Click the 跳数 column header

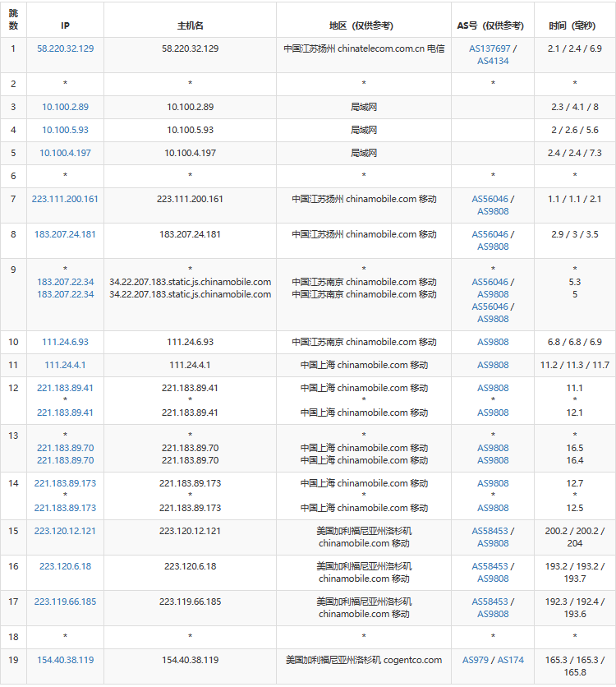[14, 20]
